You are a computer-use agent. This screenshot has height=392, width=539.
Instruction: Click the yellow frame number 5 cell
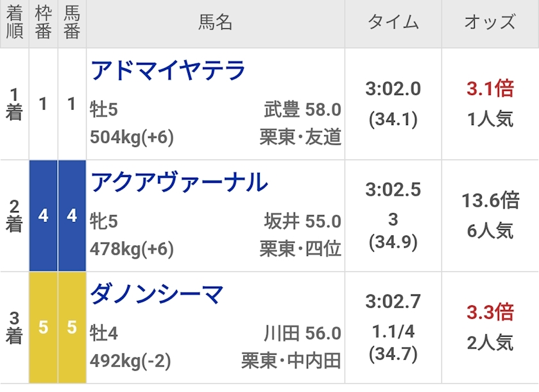coord(43,327)
